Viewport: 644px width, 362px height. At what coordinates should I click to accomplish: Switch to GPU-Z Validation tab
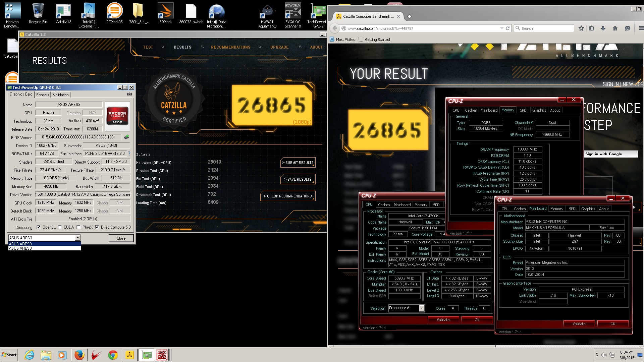pos(61,95)
